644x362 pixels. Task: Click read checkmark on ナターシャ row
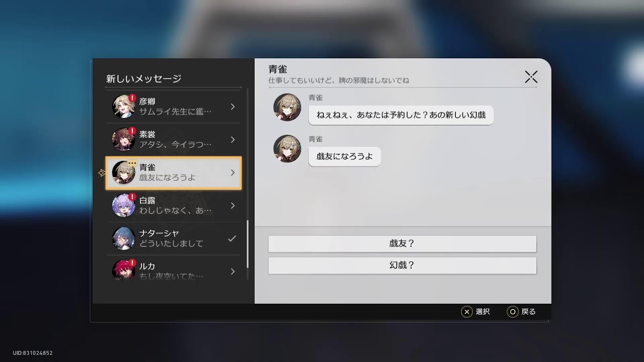pos(232,238)
